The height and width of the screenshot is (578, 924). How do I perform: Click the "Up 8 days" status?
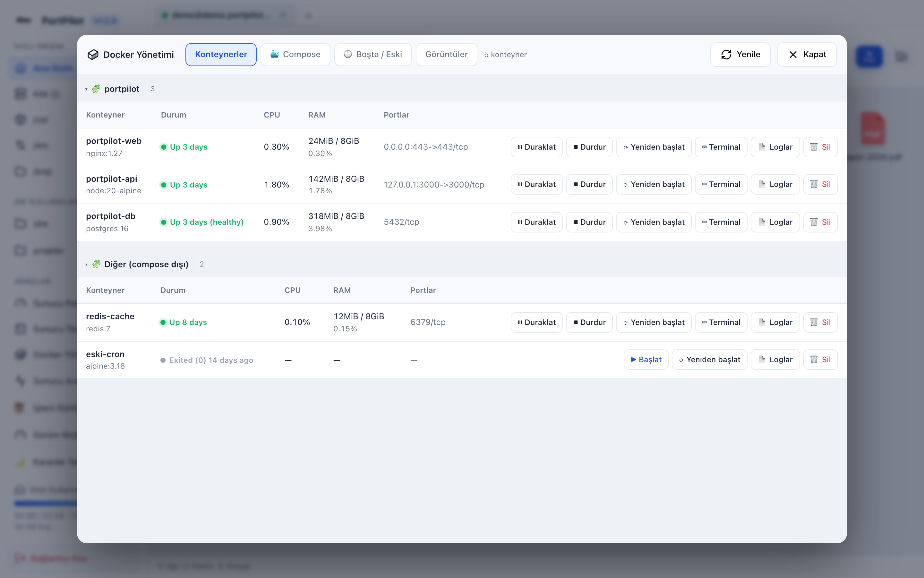pyautogui.click(x=183, y=322)
